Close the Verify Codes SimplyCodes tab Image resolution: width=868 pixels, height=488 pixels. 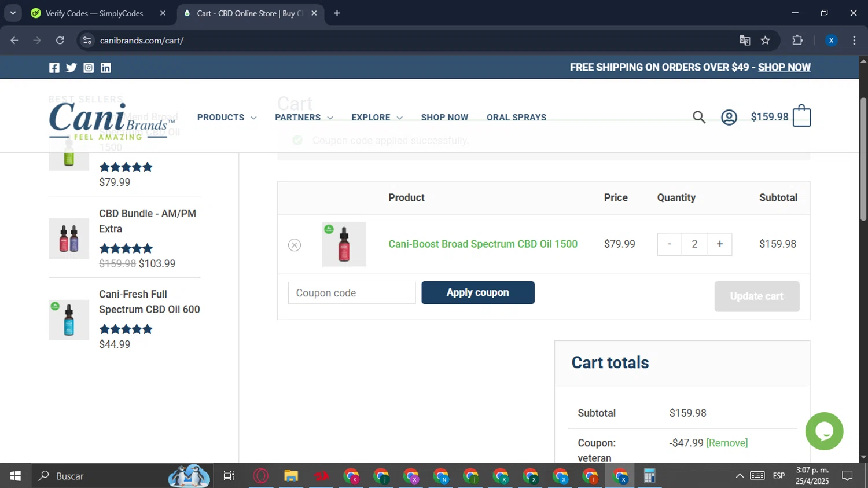click(x=163, y=13)
